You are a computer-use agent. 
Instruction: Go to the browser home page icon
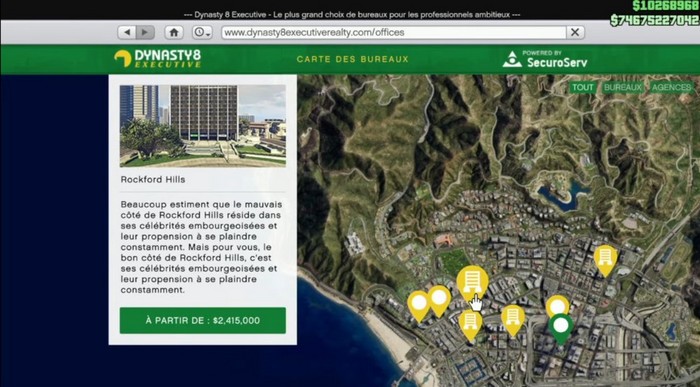[x=174, y=33]
